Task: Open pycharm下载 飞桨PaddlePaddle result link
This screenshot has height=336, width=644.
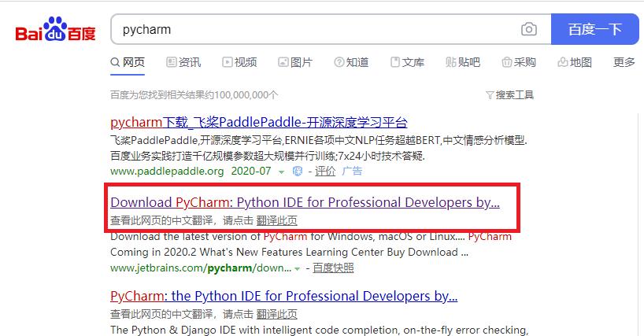Action: pos(259,122)
